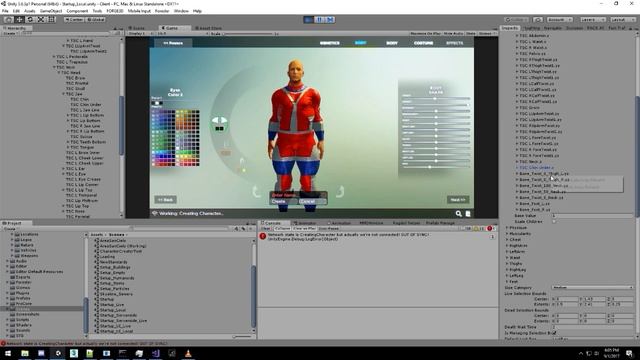Click the Death Wait Time field

point(592,327)
